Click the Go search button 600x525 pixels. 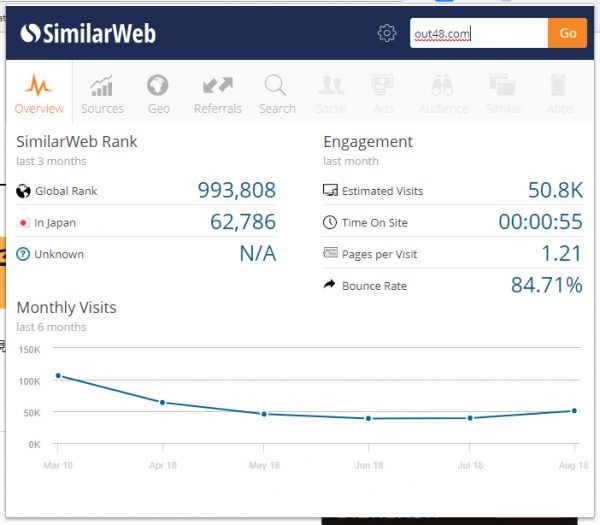point(567,33)
